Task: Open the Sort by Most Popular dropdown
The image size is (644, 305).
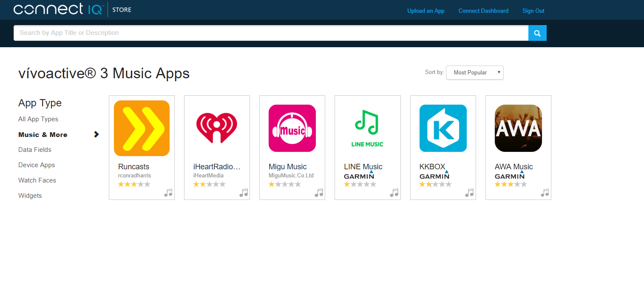Action: [475, 72]
